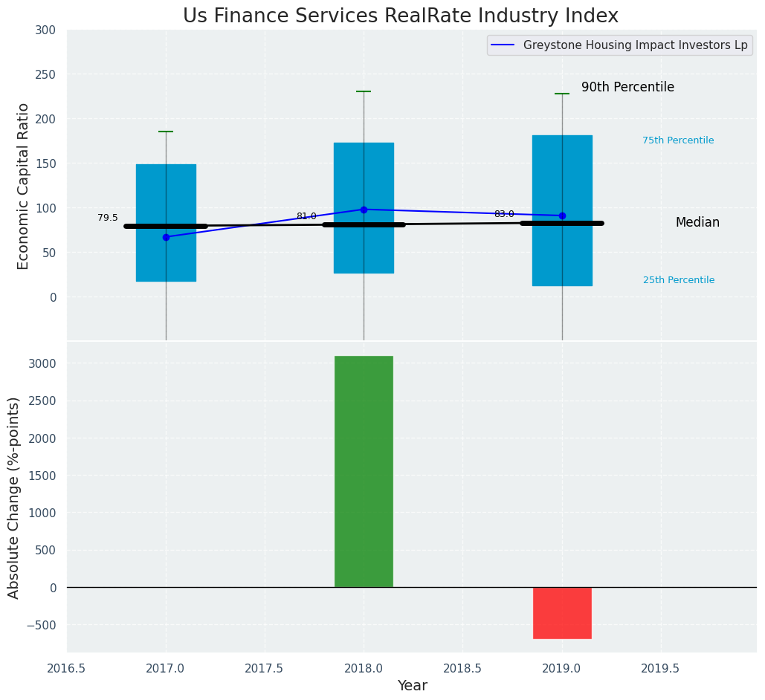Click the green 2018 absolute change bar
This screenshot has width=765, height=700.
[364, 471]
